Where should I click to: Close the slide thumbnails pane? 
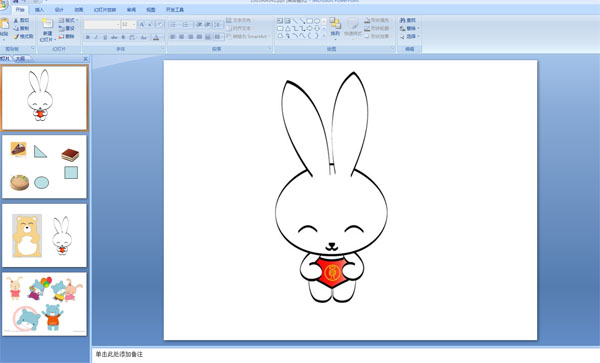click(x=85, y=59)
